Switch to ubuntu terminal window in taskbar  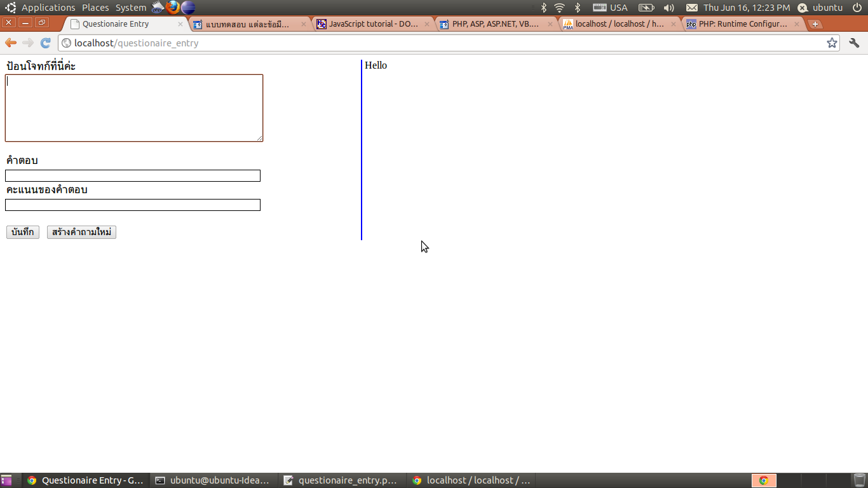pyautogui.click(x=214, y=480)
